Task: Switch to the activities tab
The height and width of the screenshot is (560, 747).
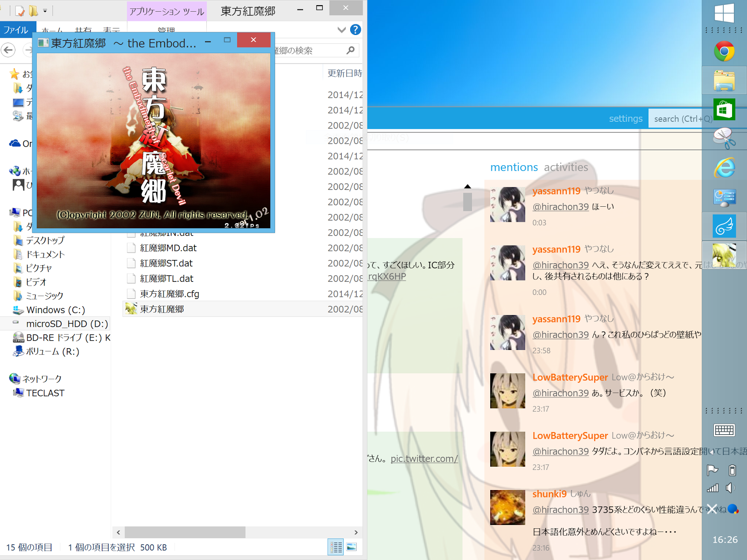Action: 566,167
